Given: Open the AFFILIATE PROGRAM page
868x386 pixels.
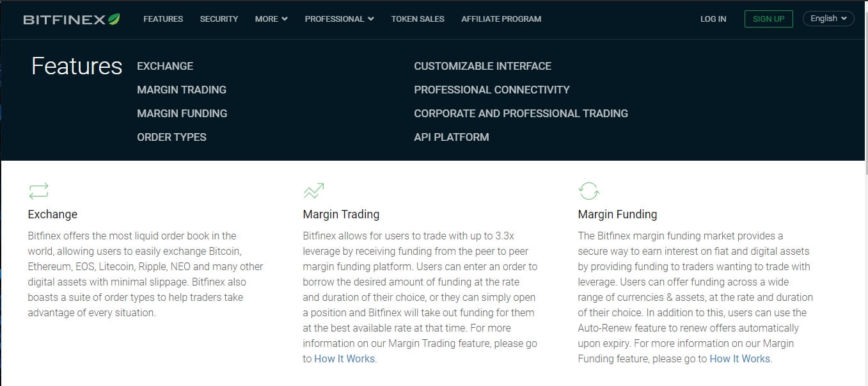Looking at the screenshot, I should pos(501,19).
